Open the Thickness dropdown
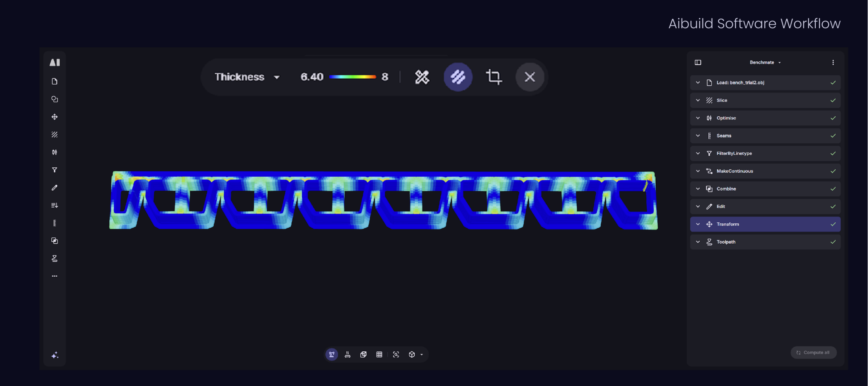Image resolution: width=868 pixels, height=386 pixels. click(x=247, y=77)
